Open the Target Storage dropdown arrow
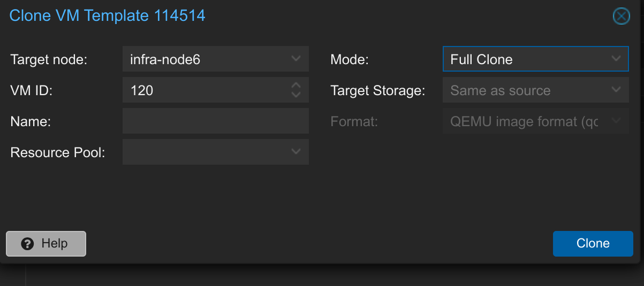Screen dimensions: 644x286 (616, 90)
